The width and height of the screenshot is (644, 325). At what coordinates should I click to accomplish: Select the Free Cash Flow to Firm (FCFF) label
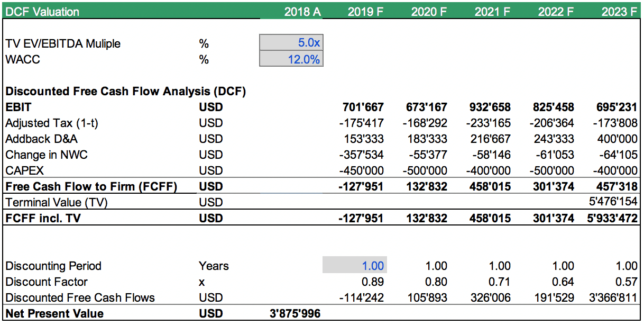91,186
